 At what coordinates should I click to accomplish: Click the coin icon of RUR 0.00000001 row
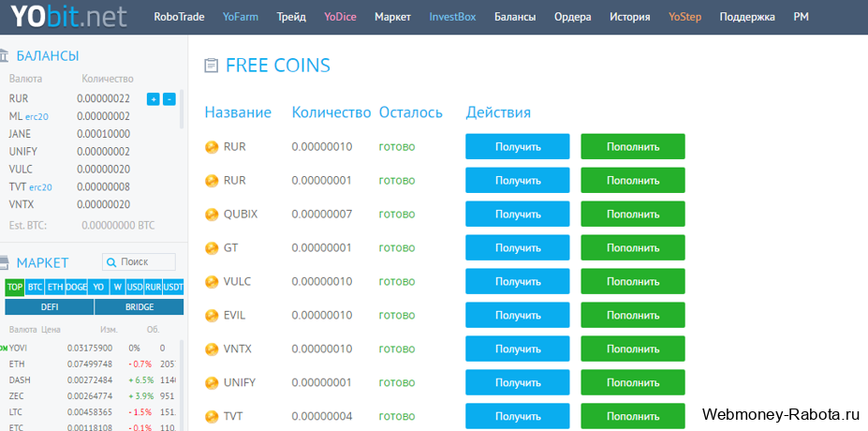(x=212, y=181)
